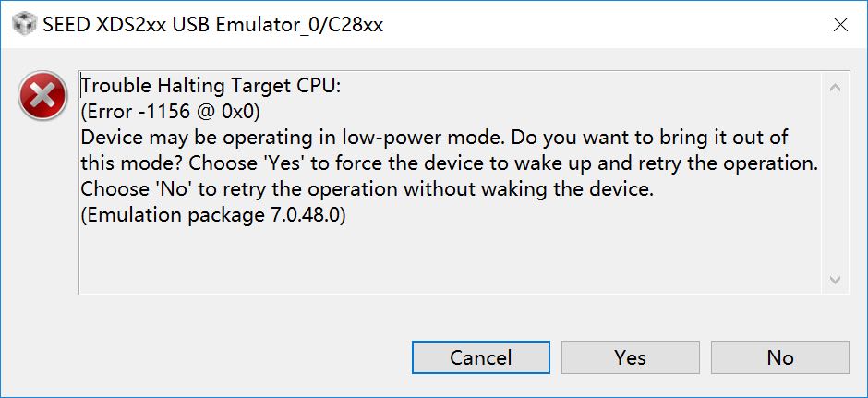
Task: Click the dialog title text
Action: coord(212,25)
